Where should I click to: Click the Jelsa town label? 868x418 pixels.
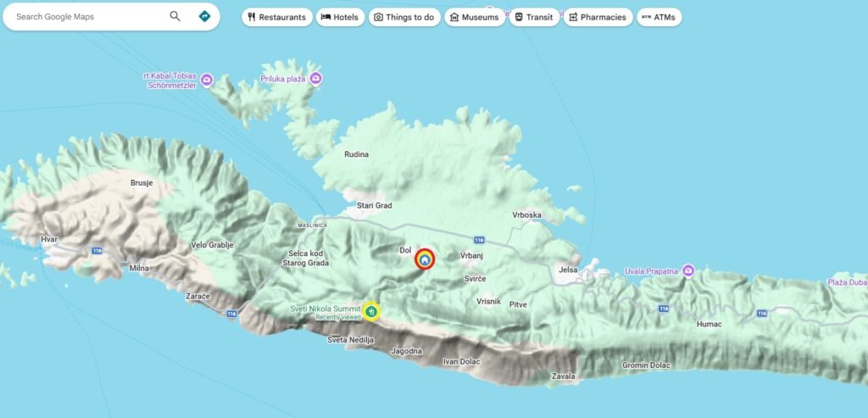568,270
